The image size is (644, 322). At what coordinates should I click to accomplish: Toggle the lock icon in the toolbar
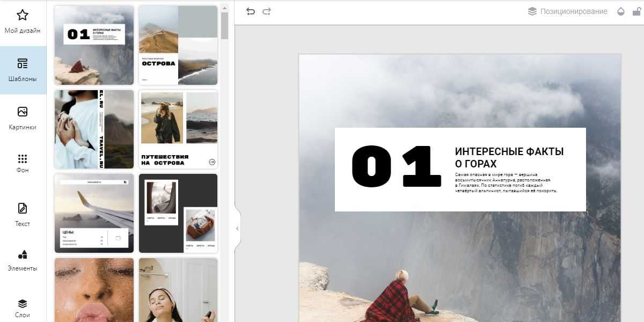click(x=636, y=11)
